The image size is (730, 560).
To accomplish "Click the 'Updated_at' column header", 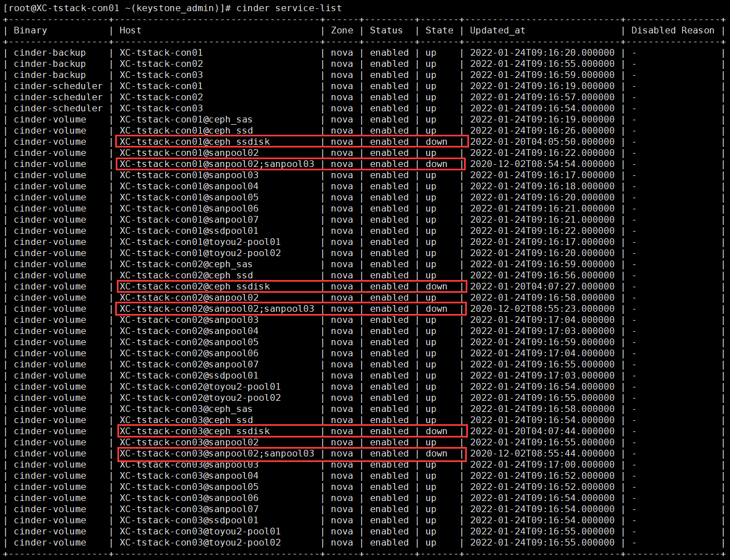I will point(497,31).
